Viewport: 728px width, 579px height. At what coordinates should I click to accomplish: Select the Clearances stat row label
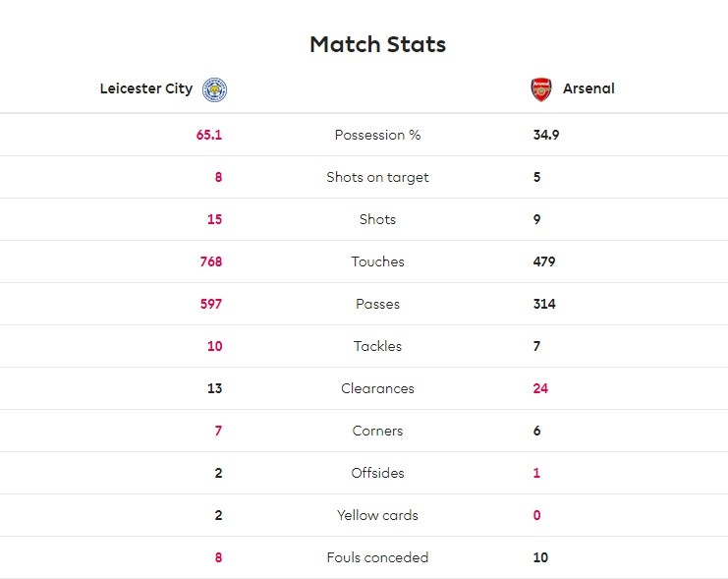click(x=377, y=388)
